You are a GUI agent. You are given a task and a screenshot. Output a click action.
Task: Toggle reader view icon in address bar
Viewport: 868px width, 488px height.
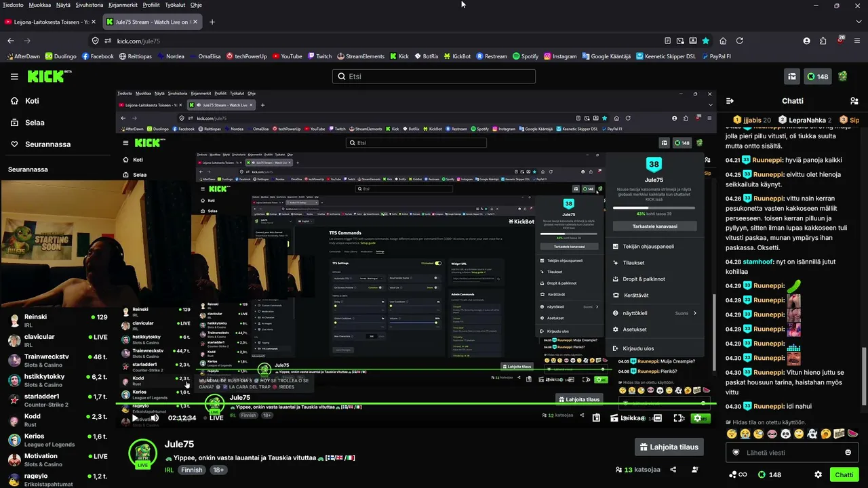click(x=667, y=41)
